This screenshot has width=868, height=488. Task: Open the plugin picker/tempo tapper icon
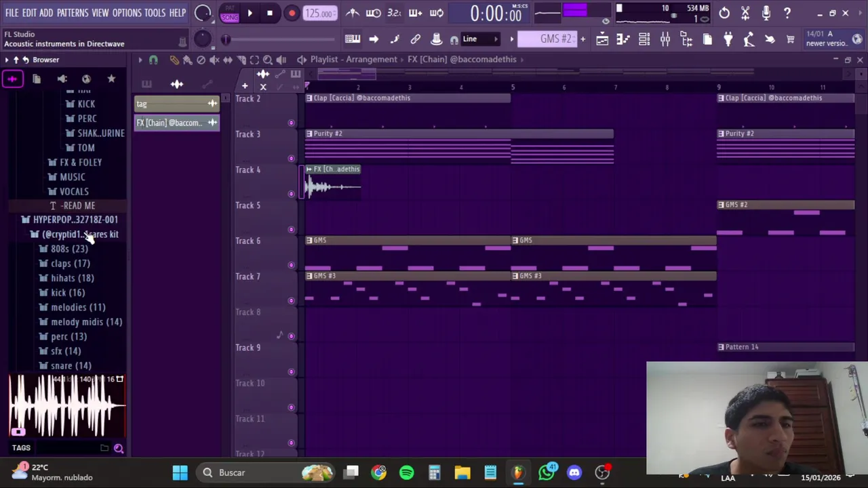tap(749, 39)
